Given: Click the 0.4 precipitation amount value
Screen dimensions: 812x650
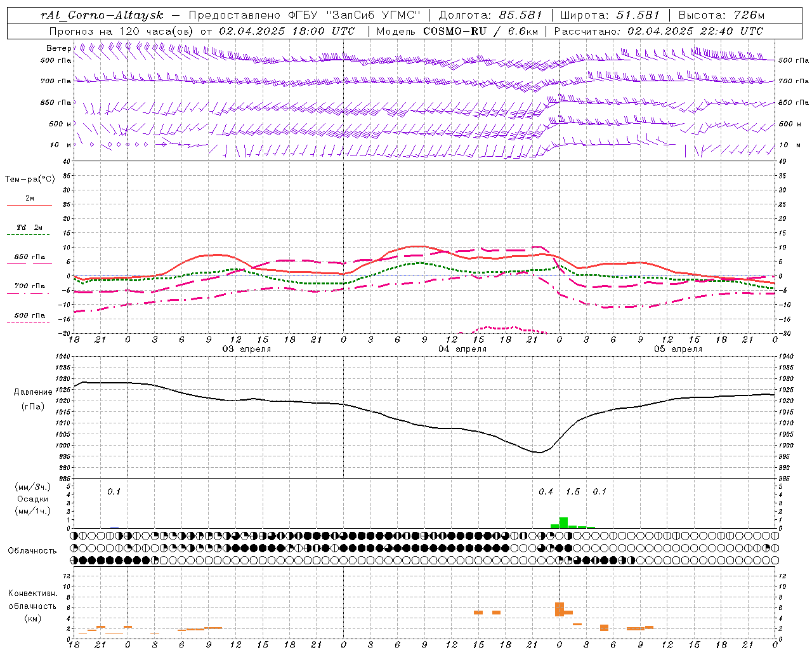Looking at the screenshot, I should 546,491.
